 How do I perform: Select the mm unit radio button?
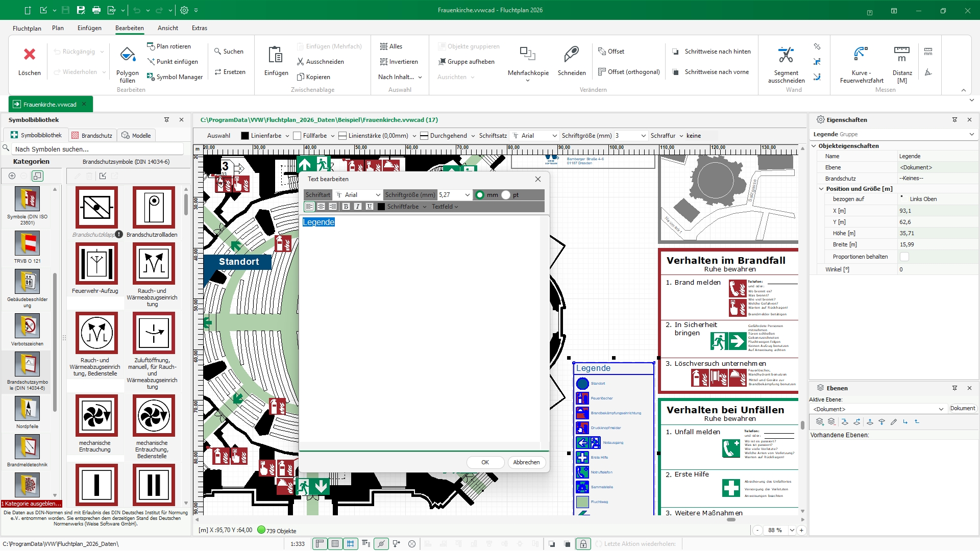[480, 195]
